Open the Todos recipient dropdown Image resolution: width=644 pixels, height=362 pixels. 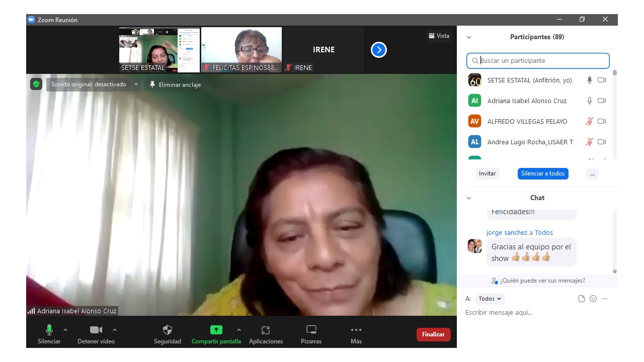click(490, 299)
